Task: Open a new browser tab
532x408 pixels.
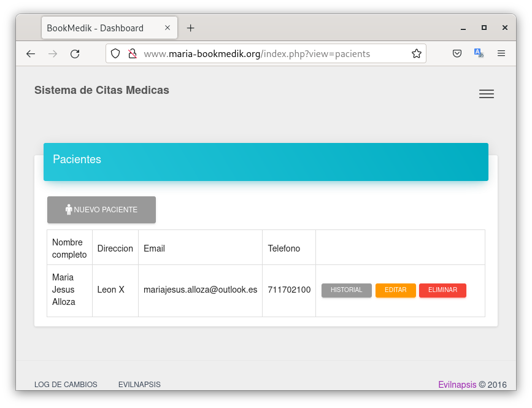Action: (191, 28)
